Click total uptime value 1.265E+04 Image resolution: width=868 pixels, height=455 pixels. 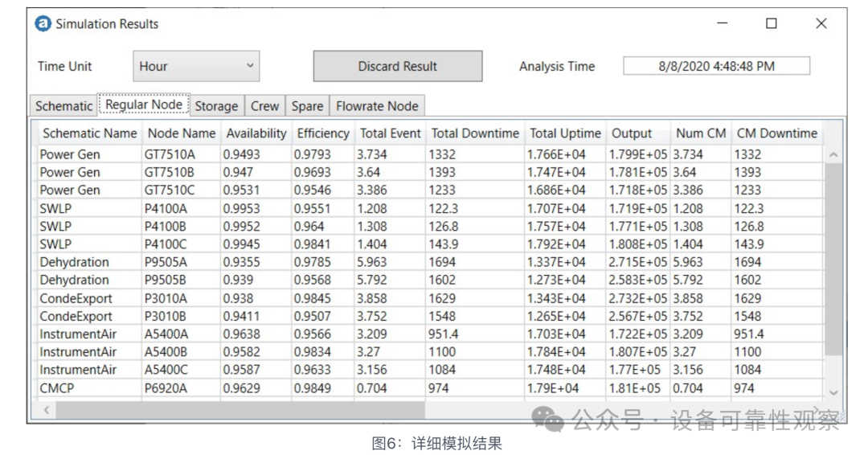[x=556, y=316]
